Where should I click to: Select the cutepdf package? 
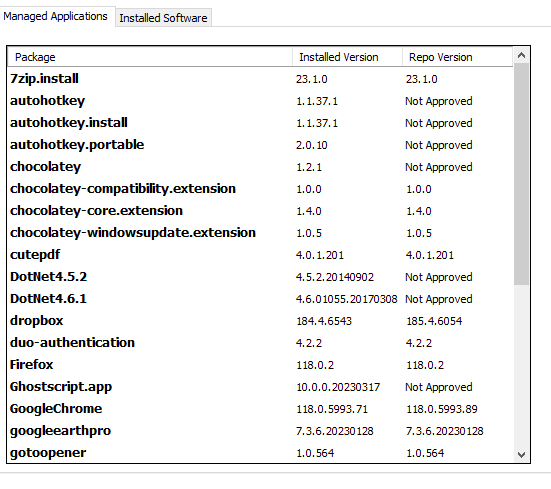260,255
